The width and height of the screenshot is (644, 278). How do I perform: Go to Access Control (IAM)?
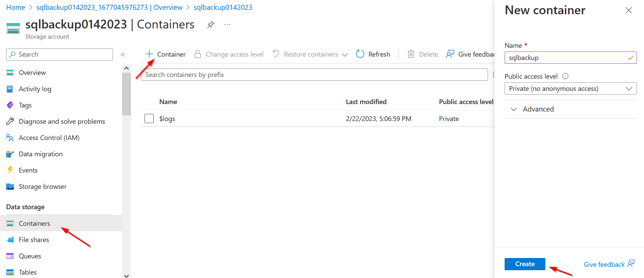[49, 138]
